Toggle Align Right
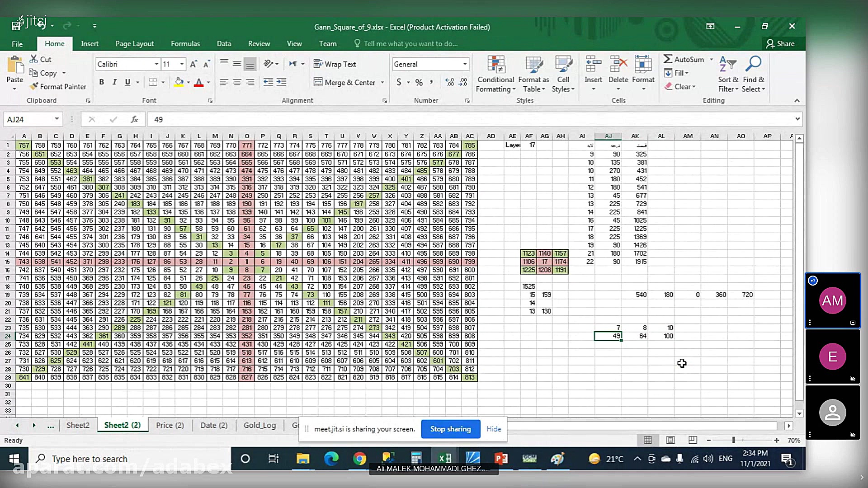Viewport: 868px width, 488px height. coord(250,82)
